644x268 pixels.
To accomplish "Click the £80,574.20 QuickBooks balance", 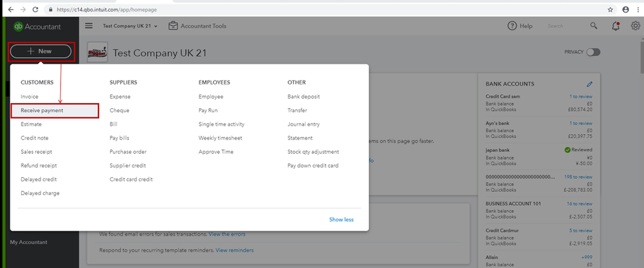I will coord(579,110).
